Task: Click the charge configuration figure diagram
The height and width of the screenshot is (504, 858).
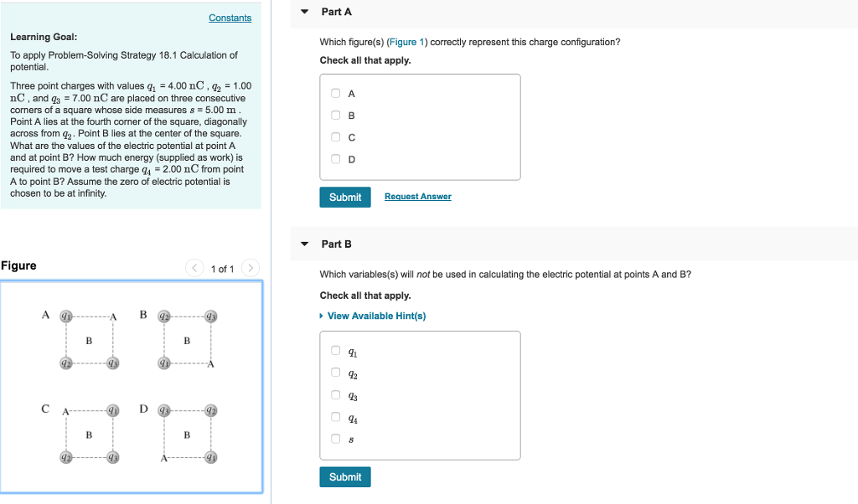Action: click(x=132, y=387)
